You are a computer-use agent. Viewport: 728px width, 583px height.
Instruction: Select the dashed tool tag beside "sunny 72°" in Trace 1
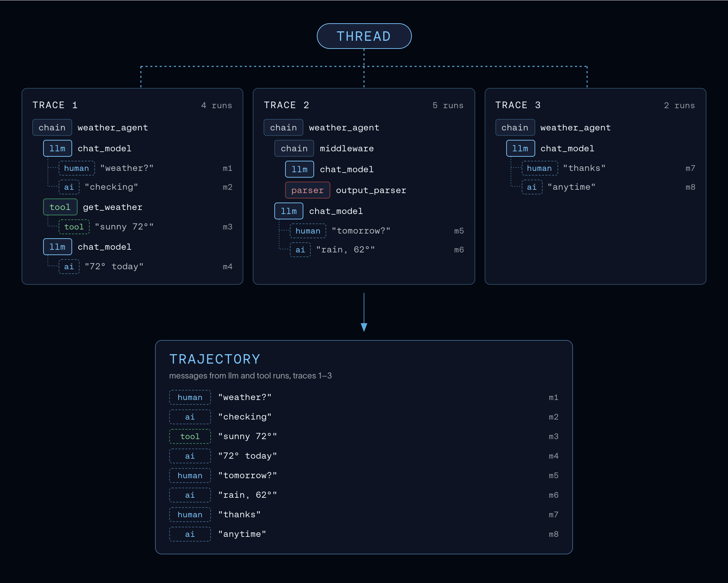[74, 227]
